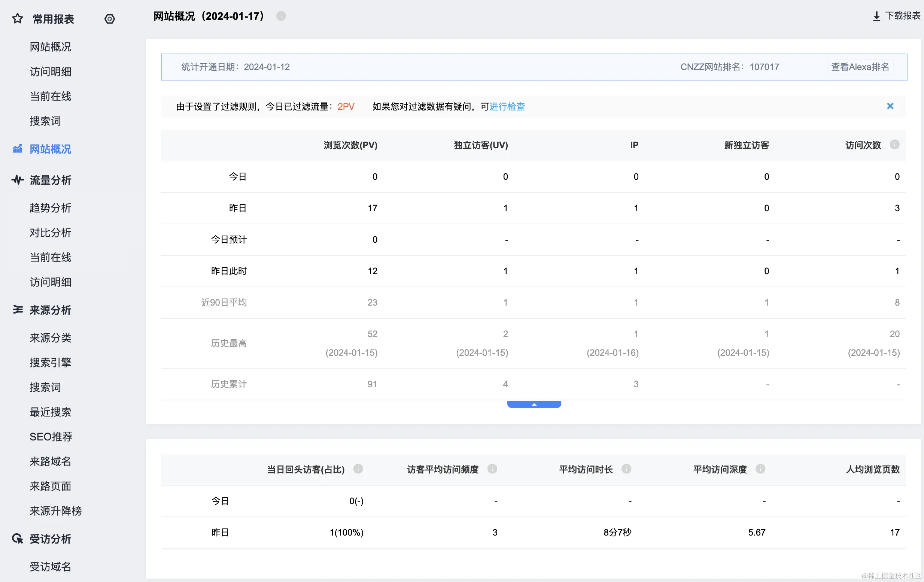
Task: Select the highlighted blue 网站概况 item
Action: coord(50,149)
